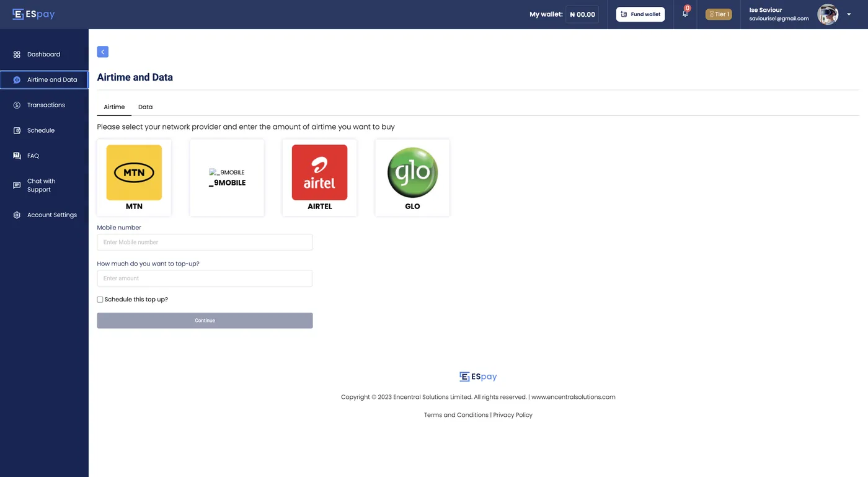Select AIRTEL network provider
The image size is (868, 477).
pyautogui.click(x=319, y=177)
